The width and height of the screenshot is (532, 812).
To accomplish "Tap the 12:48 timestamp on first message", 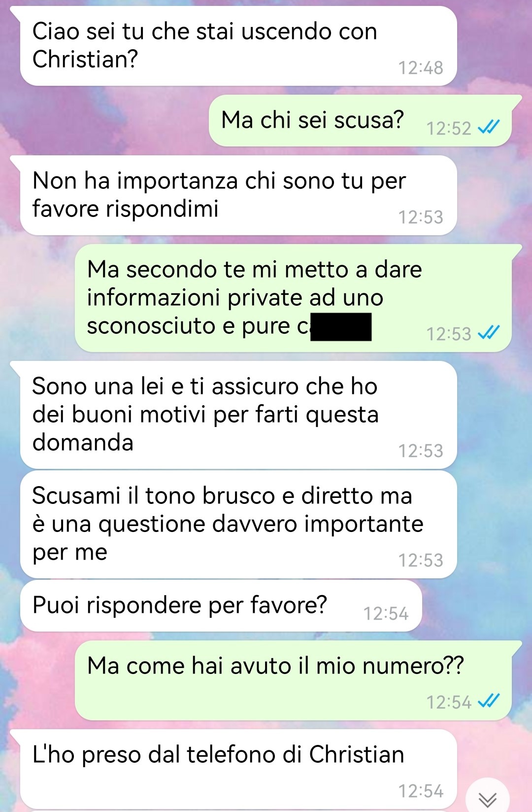I will 421,68.
